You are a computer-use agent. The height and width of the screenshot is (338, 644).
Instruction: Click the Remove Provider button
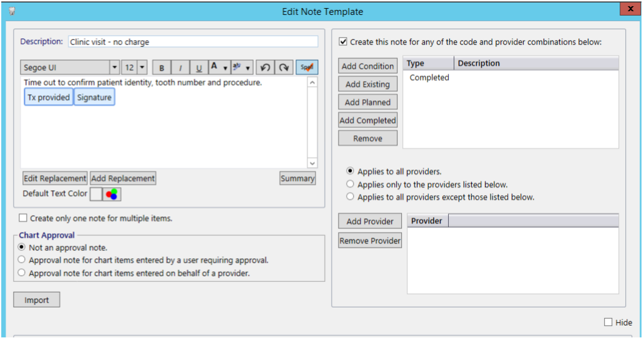[369, 241]
